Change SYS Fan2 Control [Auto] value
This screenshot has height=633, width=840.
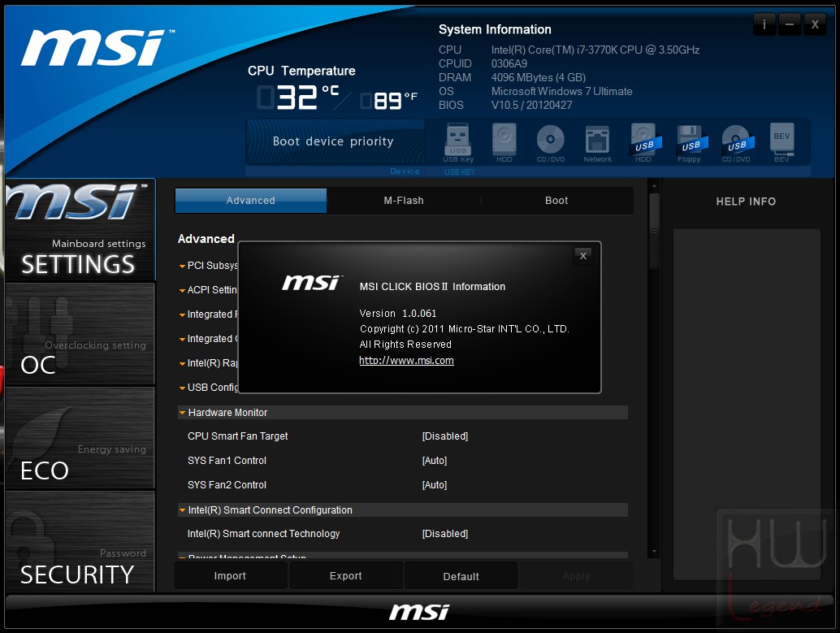(x=435, y=485)
